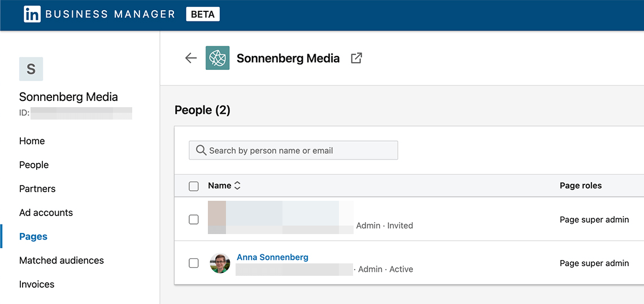Open Partners section
644x304 pixels.
click(x=37, y=189)
